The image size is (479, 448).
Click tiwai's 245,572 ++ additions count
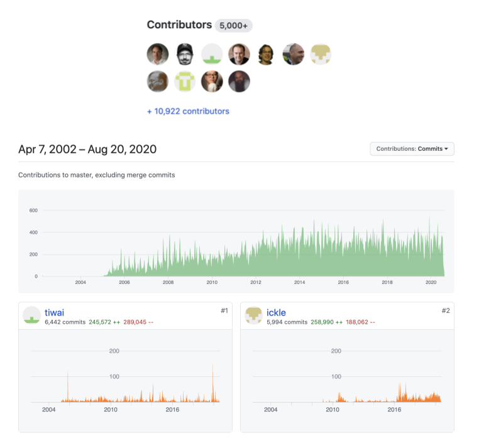(104, 322)
